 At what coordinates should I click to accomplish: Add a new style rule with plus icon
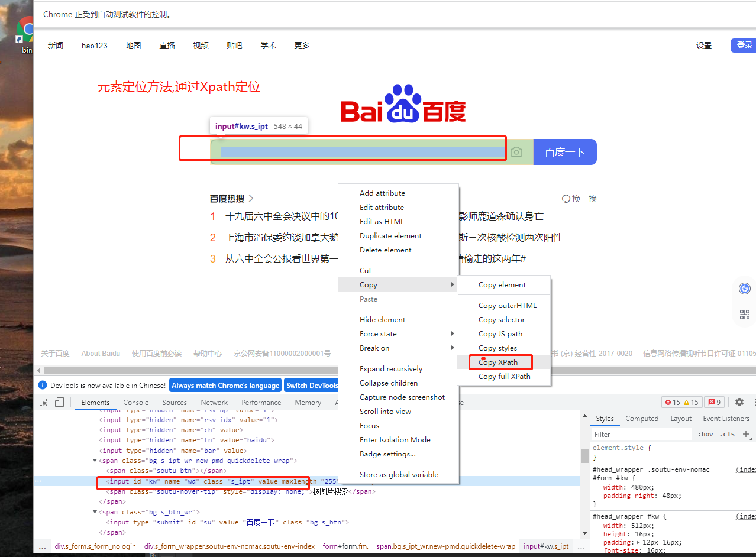(x=746, y=434)
